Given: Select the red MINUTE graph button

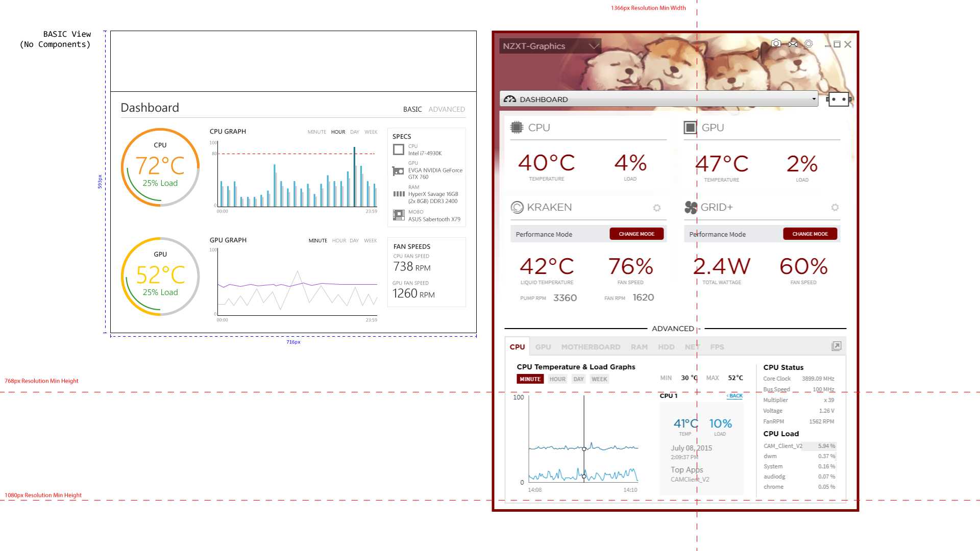Looking at the screenshot, I should (530, 379).
